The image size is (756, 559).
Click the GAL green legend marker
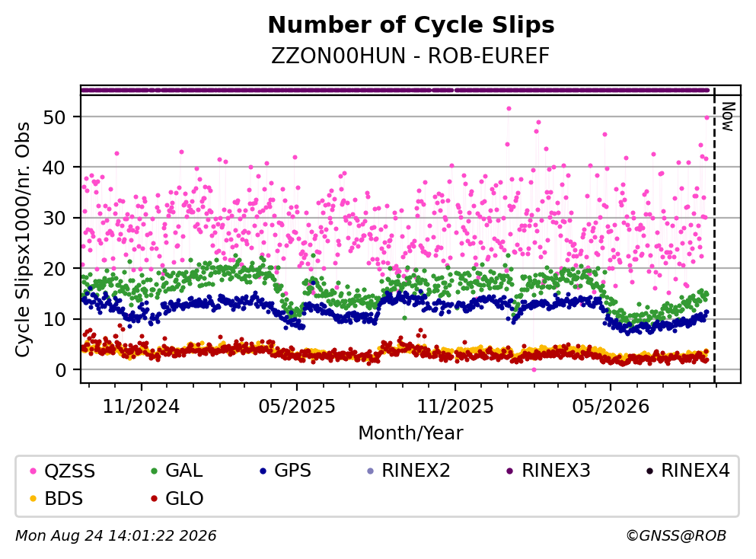coord(155,471)
